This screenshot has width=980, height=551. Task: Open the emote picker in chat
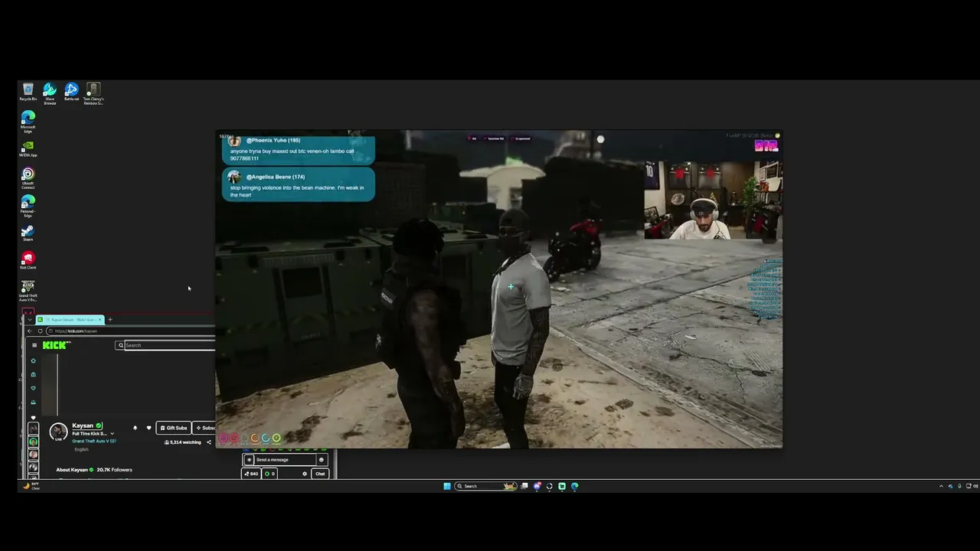[x=322, y=460]
